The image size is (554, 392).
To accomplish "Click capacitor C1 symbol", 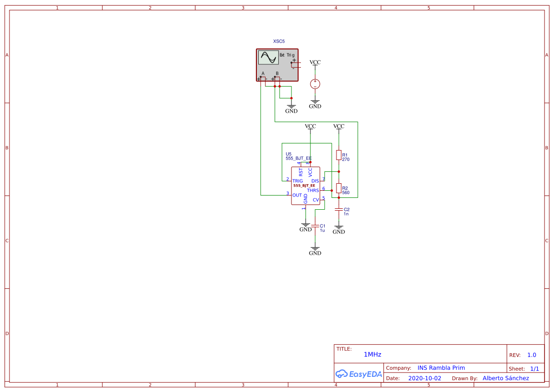I will coord(315,226).
